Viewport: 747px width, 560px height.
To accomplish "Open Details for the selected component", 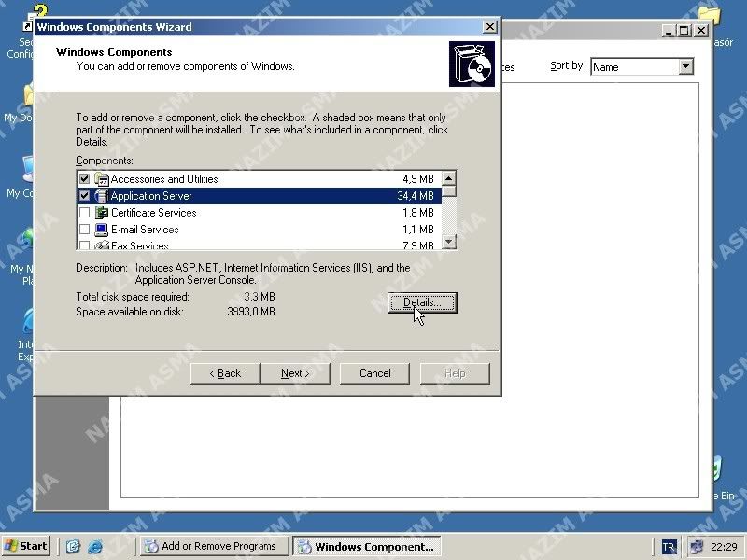I will coord(422,302).
